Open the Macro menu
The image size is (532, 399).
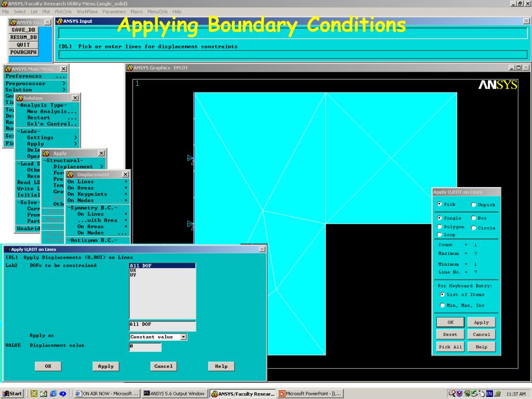[x=137, y=11]
